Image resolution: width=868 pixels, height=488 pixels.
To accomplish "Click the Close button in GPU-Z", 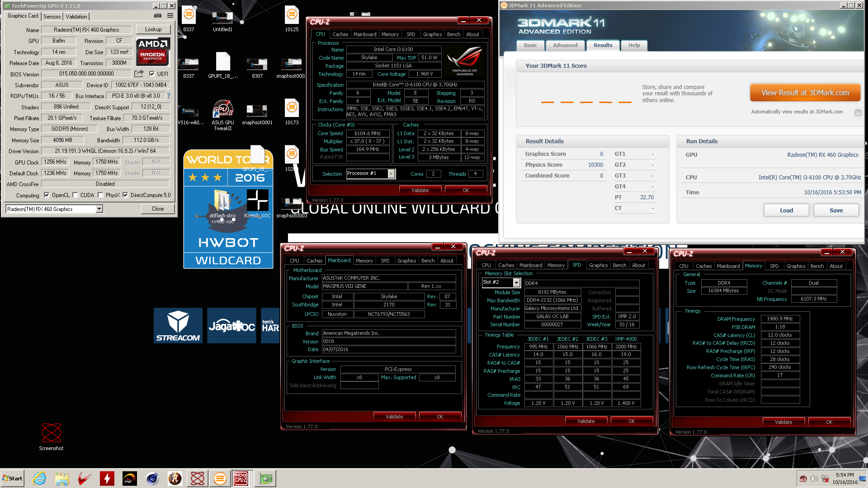I will click(158, 209).
